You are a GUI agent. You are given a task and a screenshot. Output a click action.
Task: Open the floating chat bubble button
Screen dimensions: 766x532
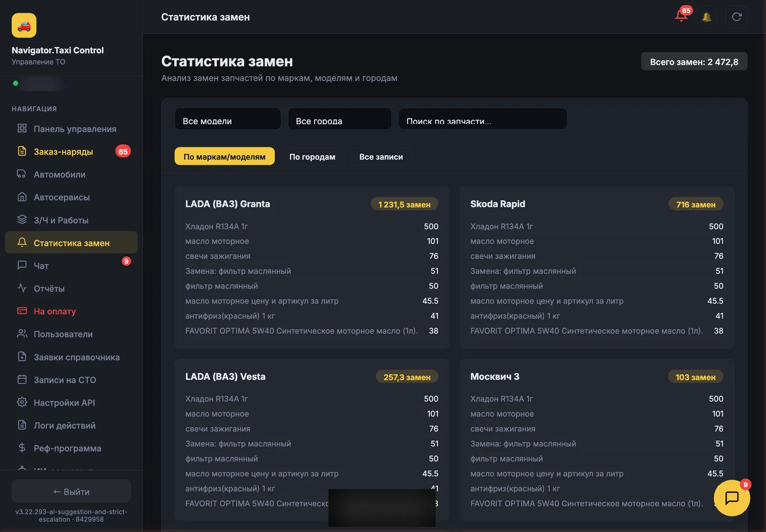coord(732,498)
